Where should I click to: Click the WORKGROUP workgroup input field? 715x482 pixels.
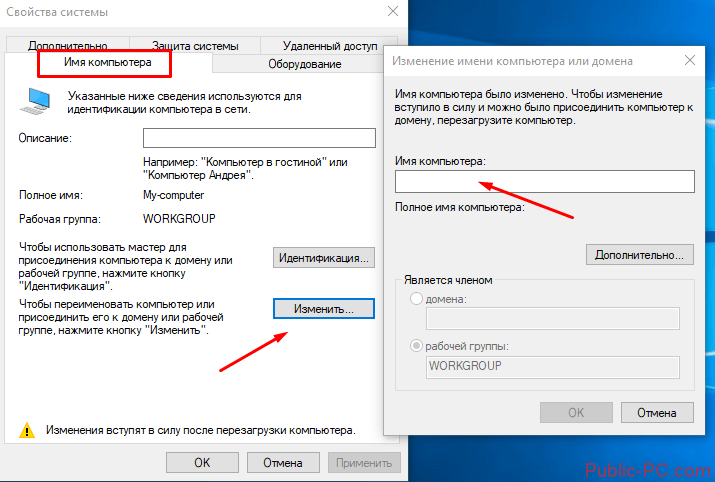(x=553, y=367)
